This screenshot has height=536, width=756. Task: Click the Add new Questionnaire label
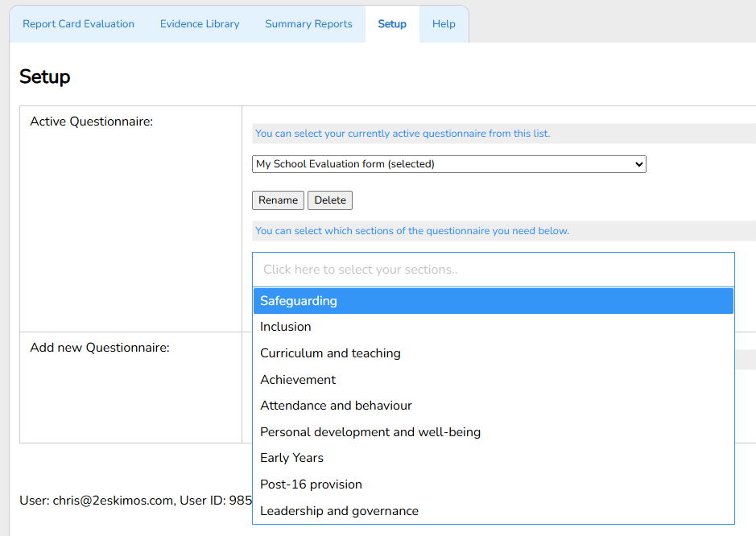click(100, 348)
